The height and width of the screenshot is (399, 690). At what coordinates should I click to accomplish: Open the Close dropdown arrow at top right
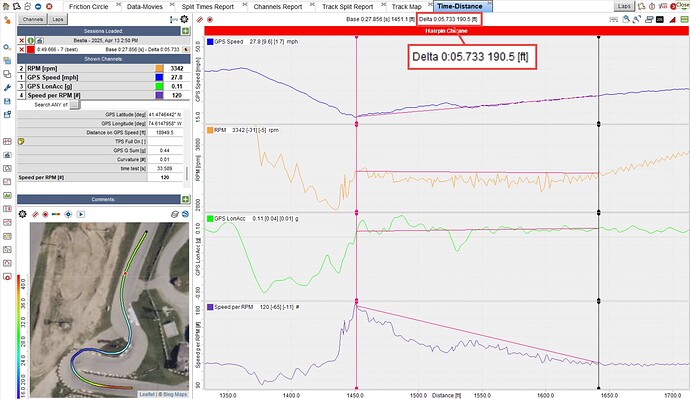683,8
